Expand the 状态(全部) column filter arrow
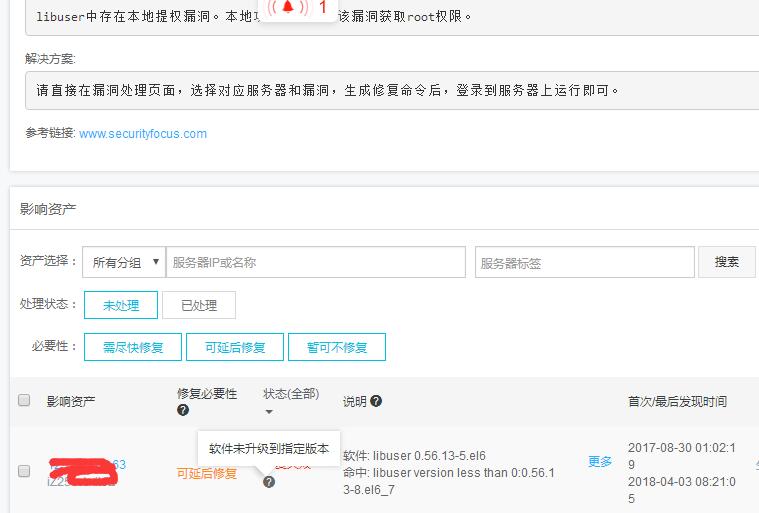Viewport: 759px width, 513px height. [x=268, y=411]
